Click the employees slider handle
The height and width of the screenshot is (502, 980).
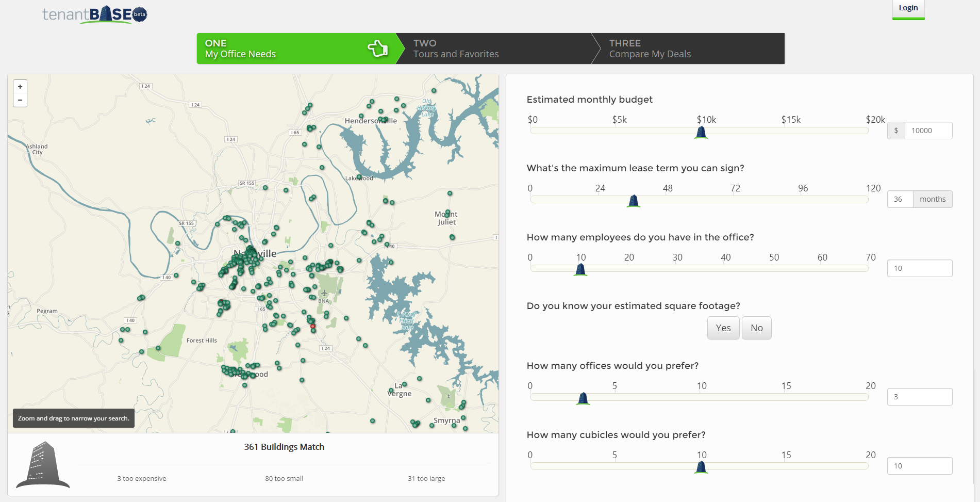point(580,269)
